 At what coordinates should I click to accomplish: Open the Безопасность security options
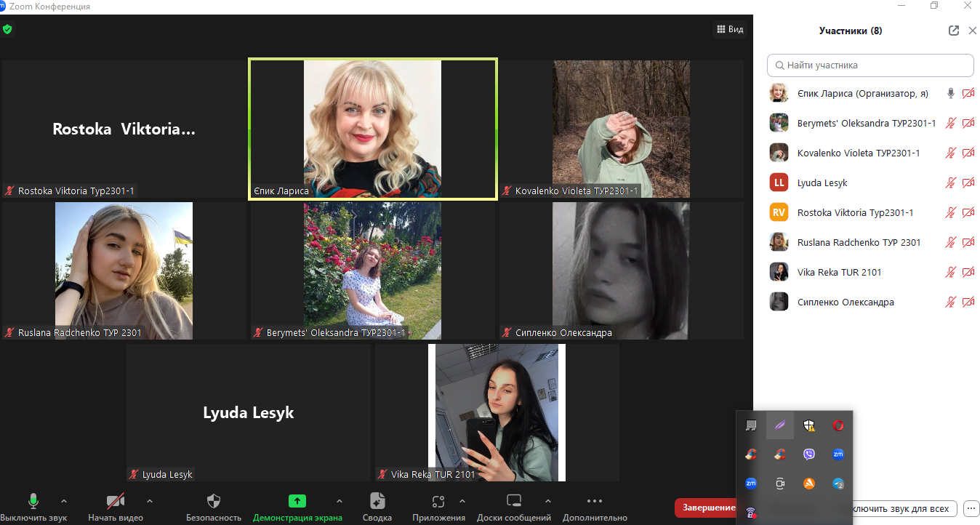213,507
